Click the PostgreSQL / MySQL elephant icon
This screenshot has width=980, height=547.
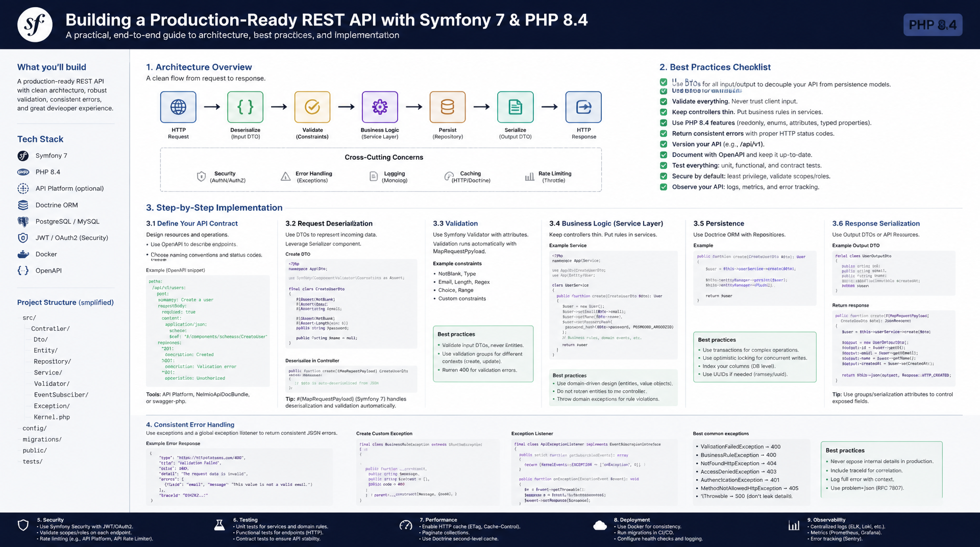point(23,221)
